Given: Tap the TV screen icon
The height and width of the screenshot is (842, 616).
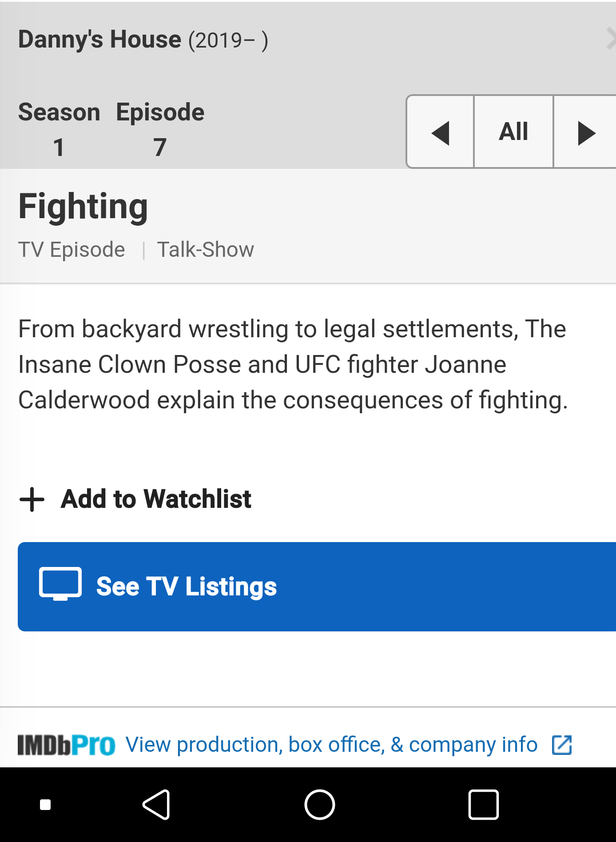Looking at the screenshot, I should click(x=60, y=584).
